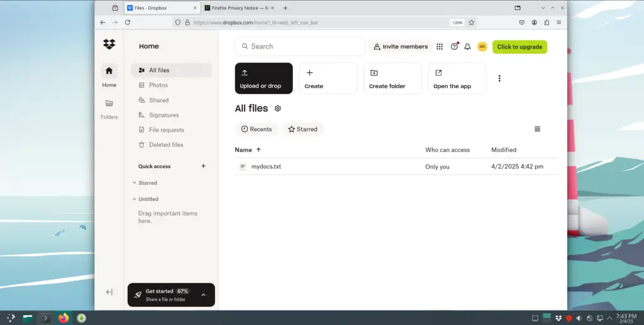
Task: Click the 120% zoom level indicator
Action: click(x=457, y=23)
